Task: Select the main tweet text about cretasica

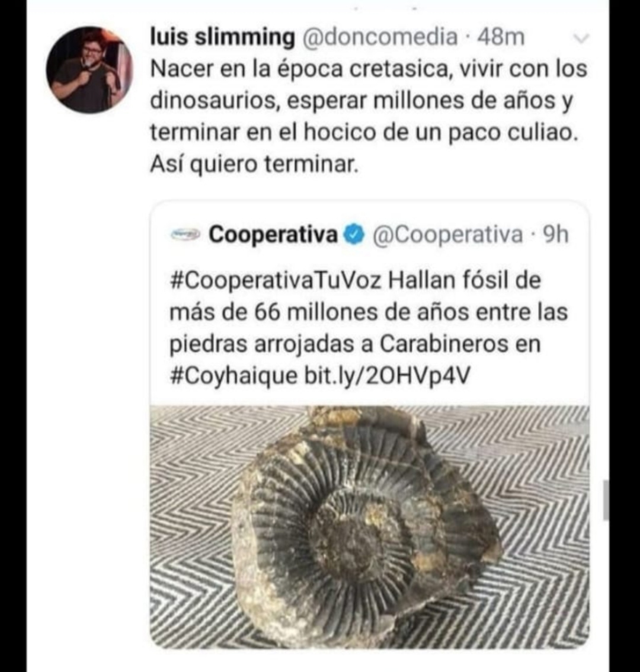Action: (369, 117)
